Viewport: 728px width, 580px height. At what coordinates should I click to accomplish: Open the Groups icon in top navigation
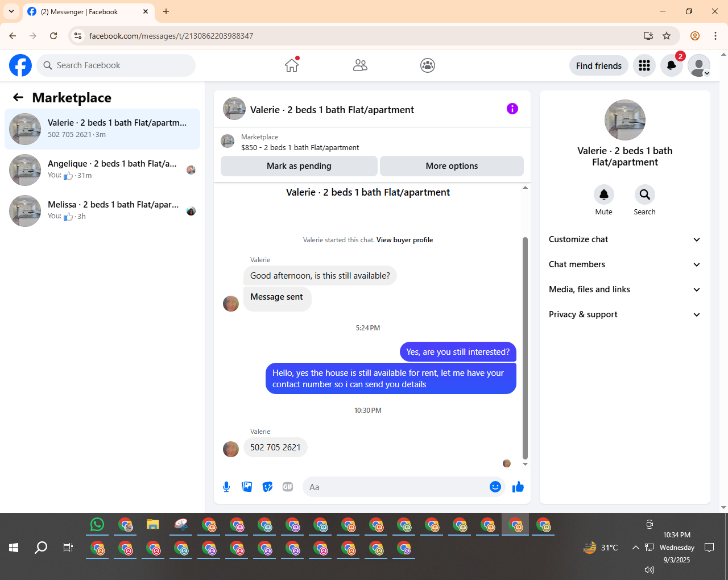[428, 65]
